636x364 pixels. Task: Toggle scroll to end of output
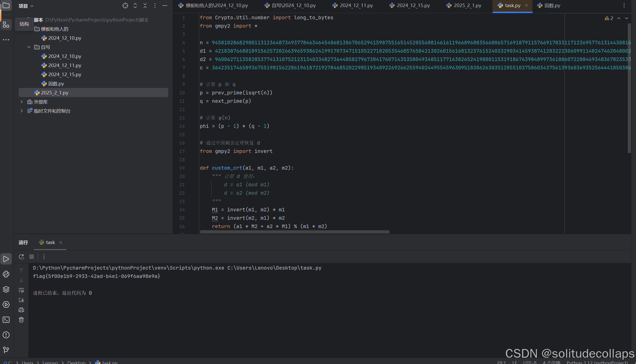pos(21,300)
